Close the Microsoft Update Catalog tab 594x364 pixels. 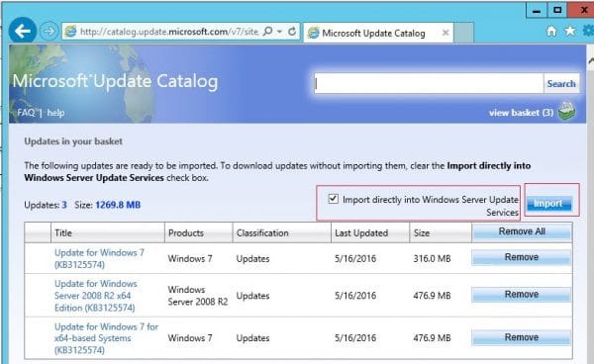pyautogui.click(x=445, y=33)
